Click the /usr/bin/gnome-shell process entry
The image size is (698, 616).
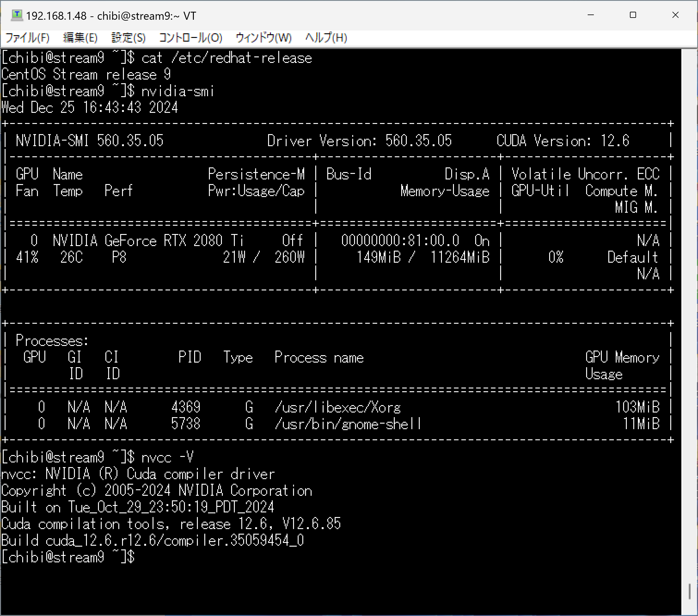(348, 424)
